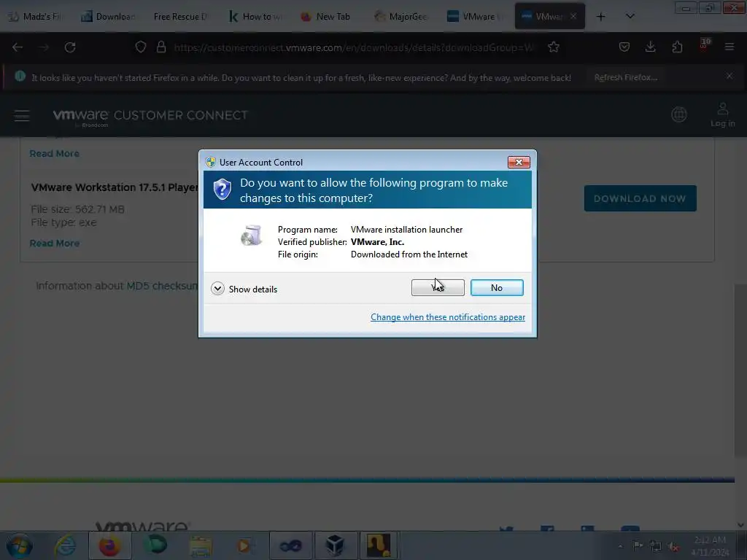Open the Save to Pocket button
The width and height of the screenshot is (747, 560).
click(x=624, y=47)
